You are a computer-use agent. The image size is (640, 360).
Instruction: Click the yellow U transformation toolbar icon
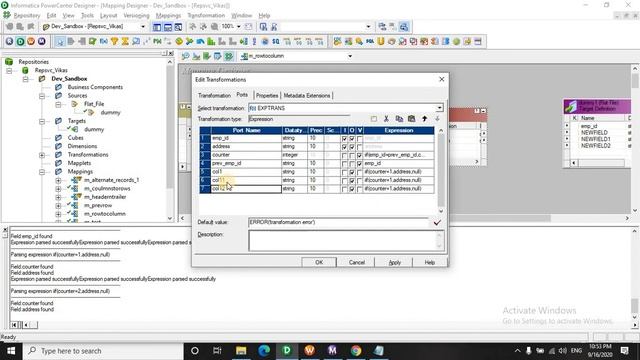tap(380, 41)
